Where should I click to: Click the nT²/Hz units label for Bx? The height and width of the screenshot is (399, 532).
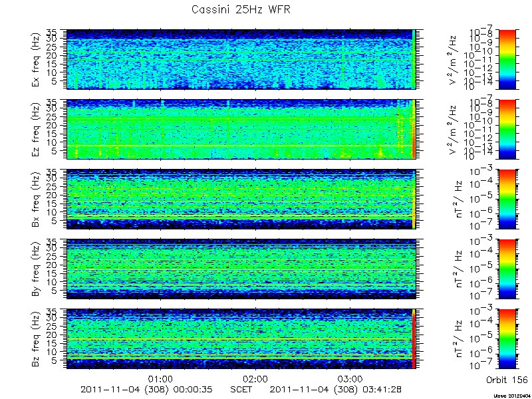[x=457, y=199]
